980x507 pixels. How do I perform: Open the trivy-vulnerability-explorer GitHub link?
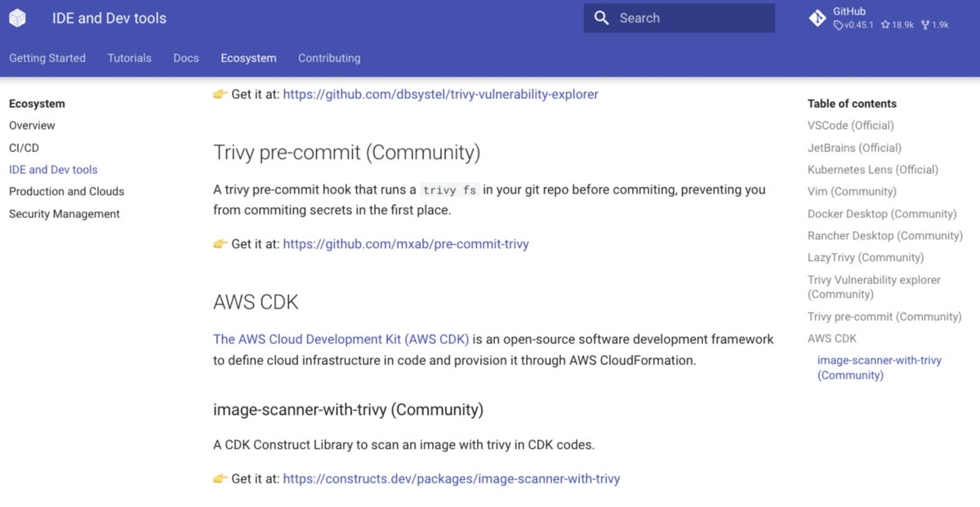click(441, 95)
